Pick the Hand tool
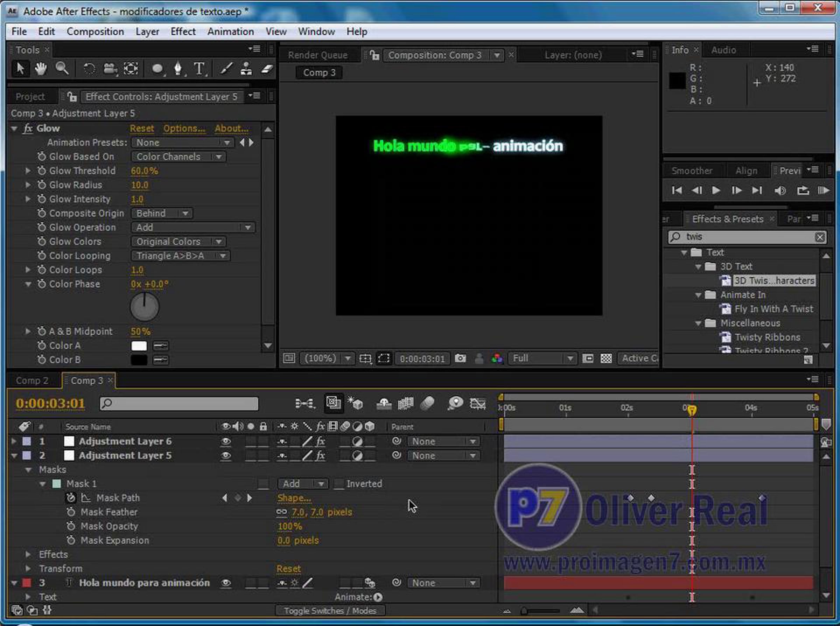The image size is (840, 626). 41,69
